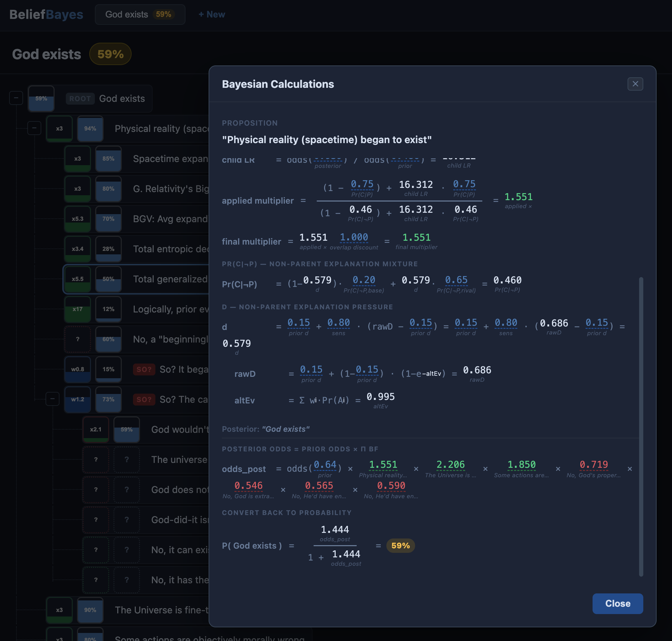The image size is (672, 641).
Task: Click 59% box on 'God wouldn't' row
Action: tap(127, 430)
